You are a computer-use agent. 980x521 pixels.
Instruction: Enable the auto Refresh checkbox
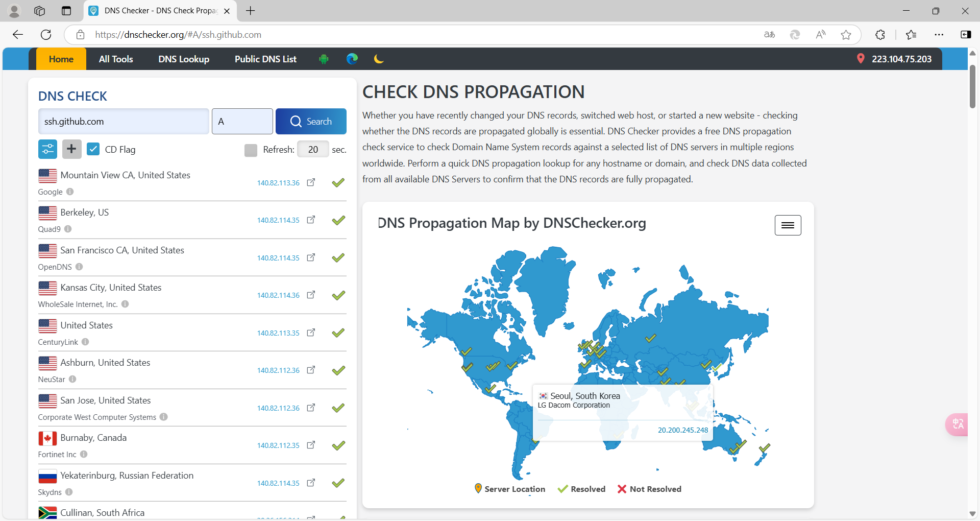251,150
